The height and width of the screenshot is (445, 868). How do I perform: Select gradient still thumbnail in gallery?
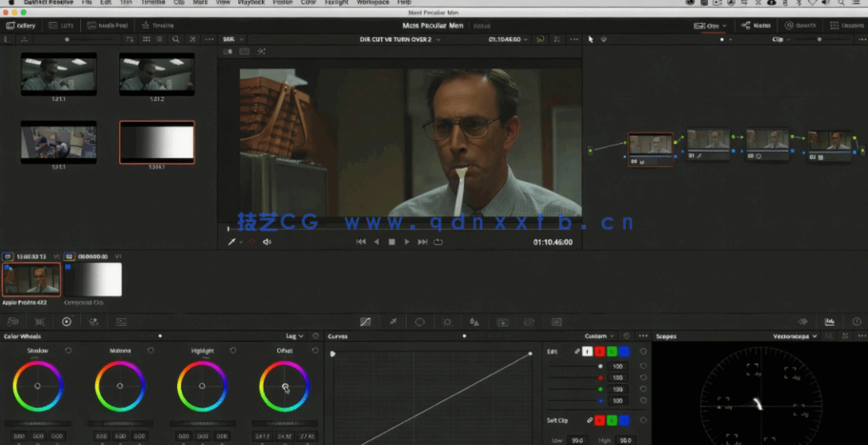point(157,142)
